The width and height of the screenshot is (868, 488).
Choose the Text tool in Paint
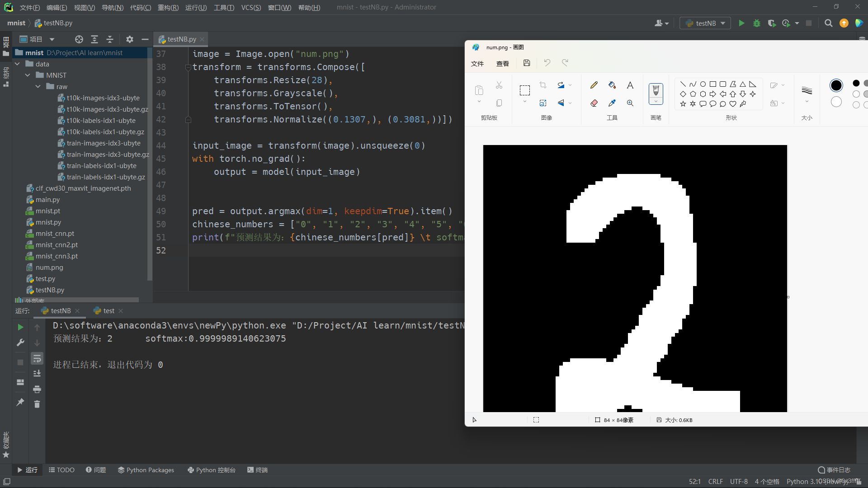(630, 85)
